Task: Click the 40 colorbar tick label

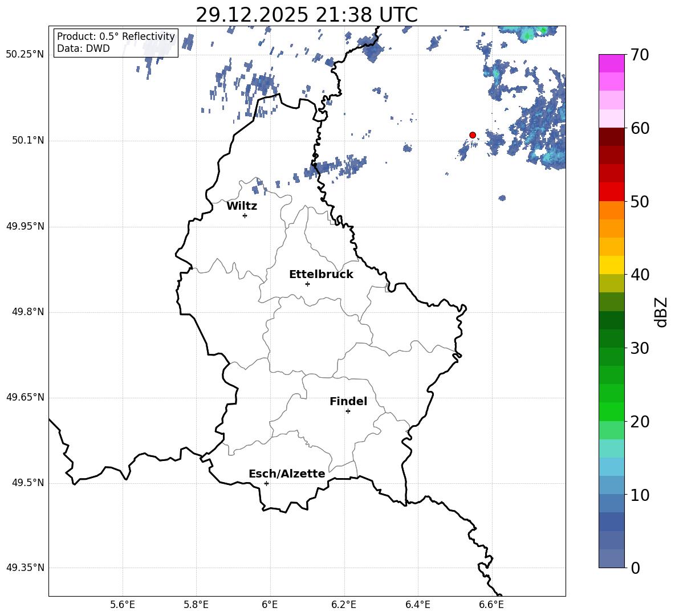Action: (x=640, y=275)
